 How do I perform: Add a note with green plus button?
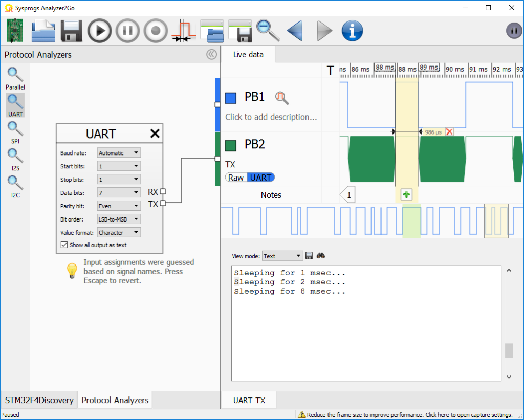coord(406,194)
